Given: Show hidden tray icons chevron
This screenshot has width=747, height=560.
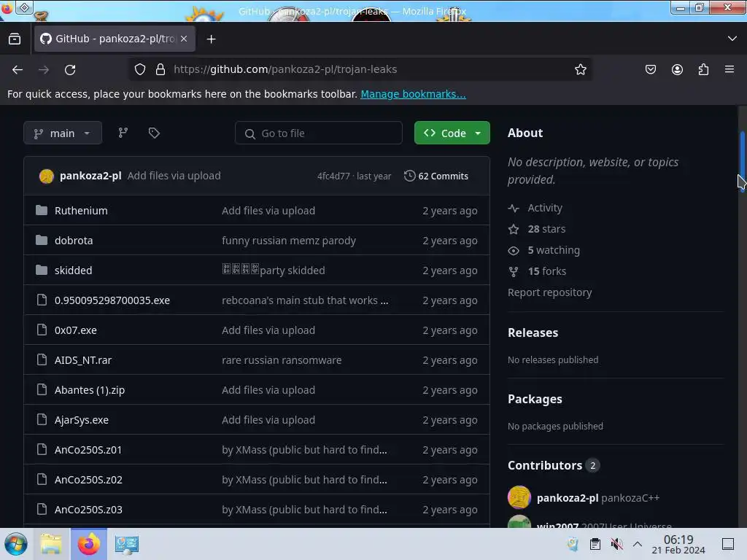Looking at the screenshot, I should coord(638,544).
